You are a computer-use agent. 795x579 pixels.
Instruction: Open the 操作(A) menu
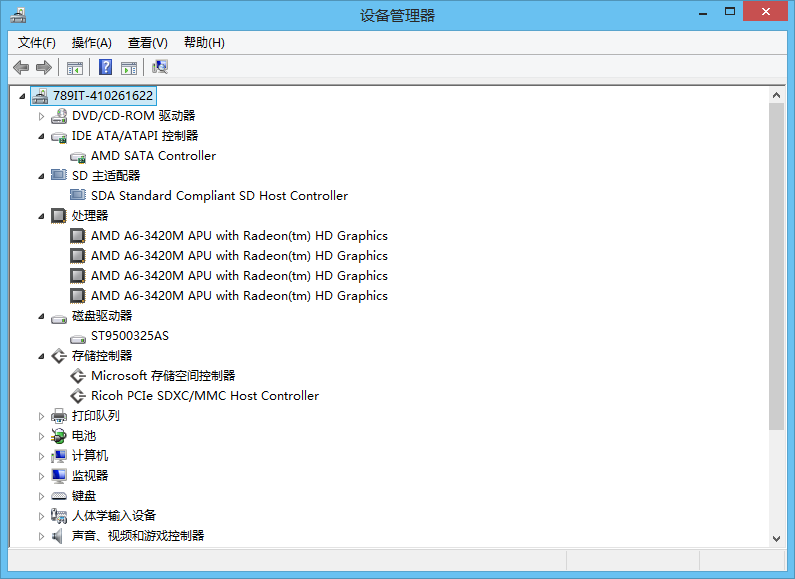[91, 43]
